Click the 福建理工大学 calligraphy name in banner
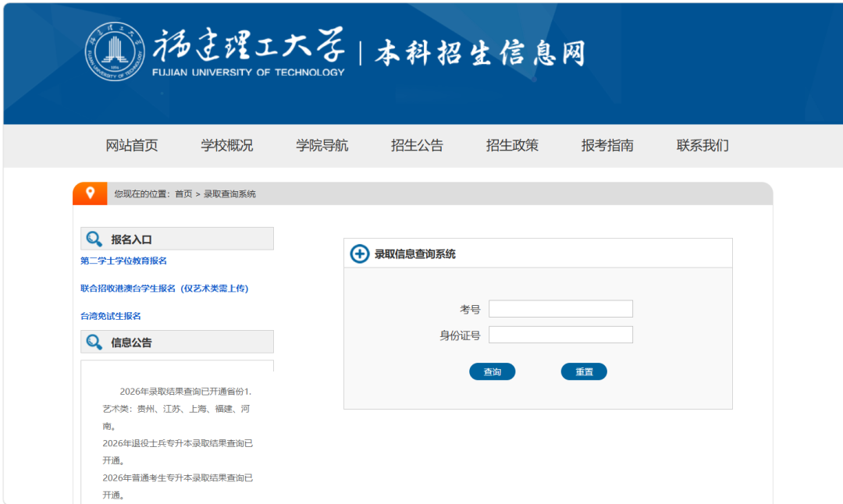 (x=248, y=44)
